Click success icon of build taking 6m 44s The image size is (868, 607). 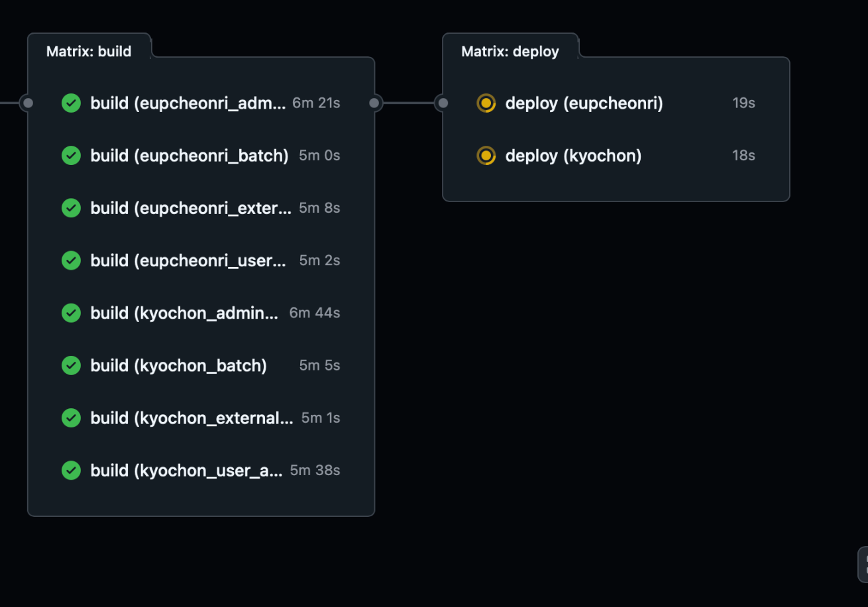point(71,313)
